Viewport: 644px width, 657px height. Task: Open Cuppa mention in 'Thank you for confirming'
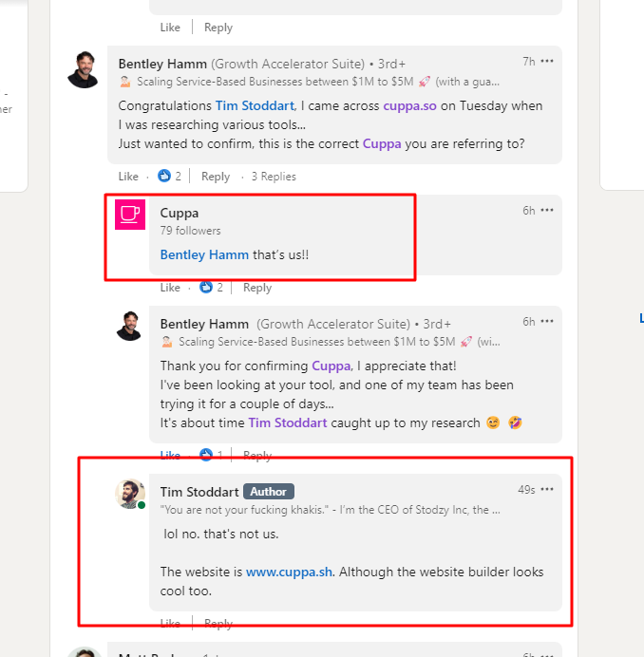[331, 366]
